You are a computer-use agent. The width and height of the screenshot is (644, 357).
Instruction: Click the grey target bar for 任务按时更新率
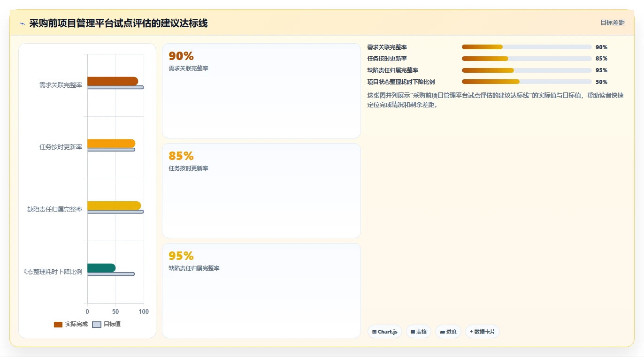coord(111,150)
